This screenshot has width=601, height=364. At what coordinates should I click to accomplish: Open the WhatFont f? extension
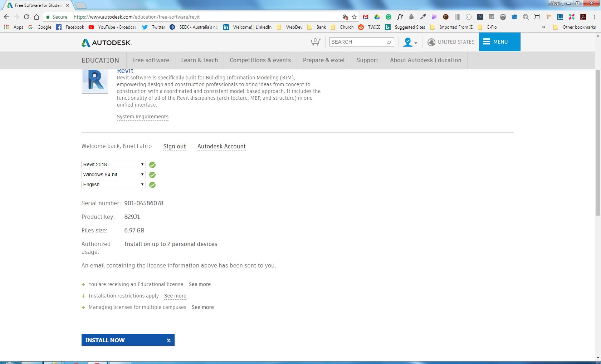(400, 17)
